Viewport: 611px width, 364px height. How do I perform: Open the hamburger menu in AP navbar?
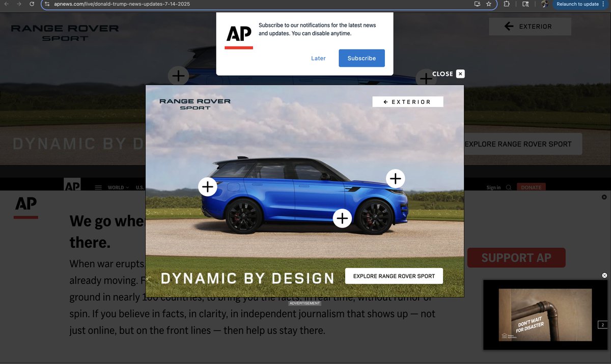click(99, 187)
